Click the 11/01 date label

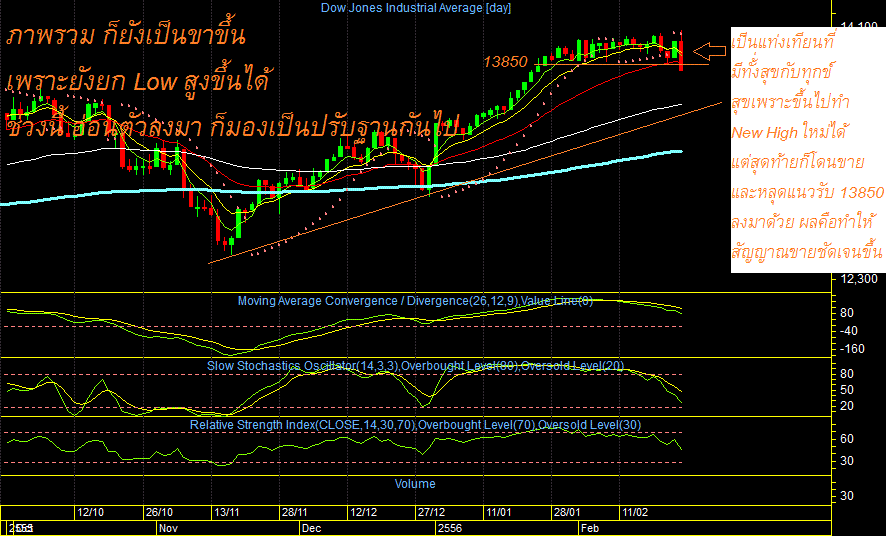tap(498, 512)
